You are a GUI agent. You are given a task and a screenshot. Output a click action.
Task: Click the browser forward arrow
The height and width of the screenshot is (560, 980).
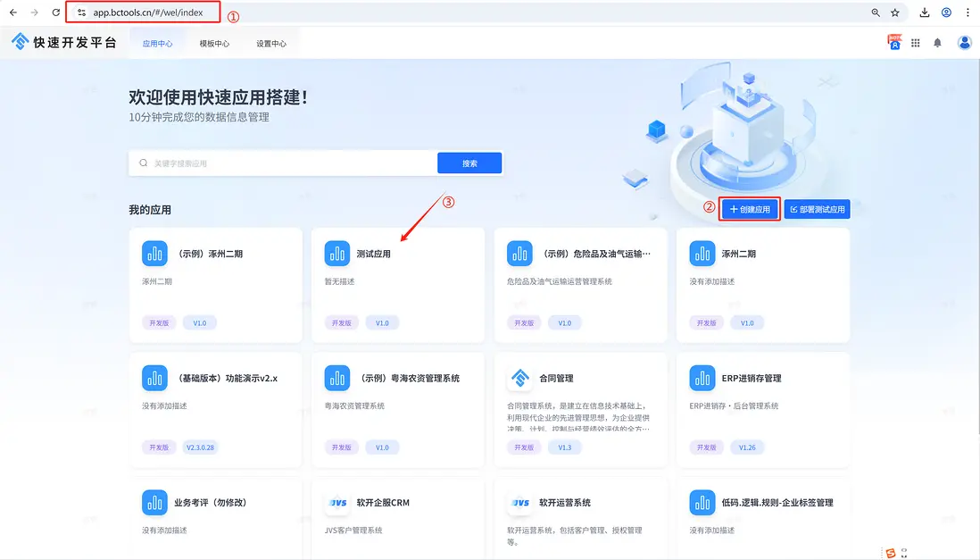click(x=35, y=13)
